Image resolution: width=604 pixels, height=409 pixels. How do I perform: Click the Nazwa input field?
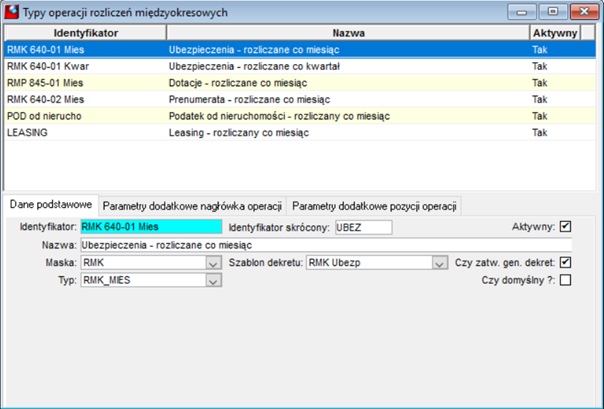click(x=326, y=245)
